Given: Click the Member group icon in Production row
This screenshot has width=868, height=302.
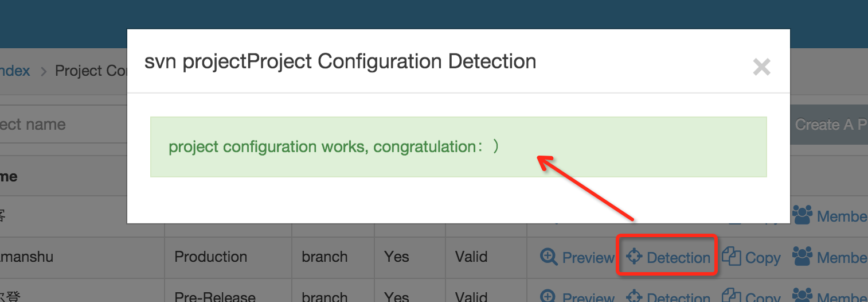Looking at the screenshot, I should pos(803,257).
